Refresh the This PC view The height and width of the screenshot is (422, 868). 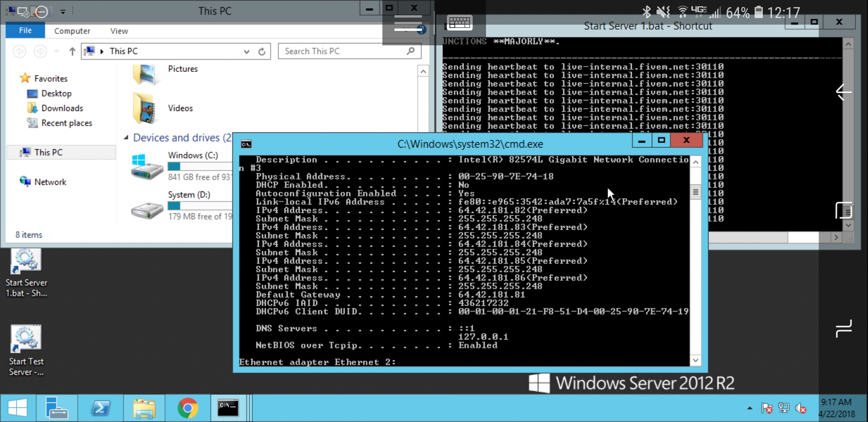pos(262,52)
